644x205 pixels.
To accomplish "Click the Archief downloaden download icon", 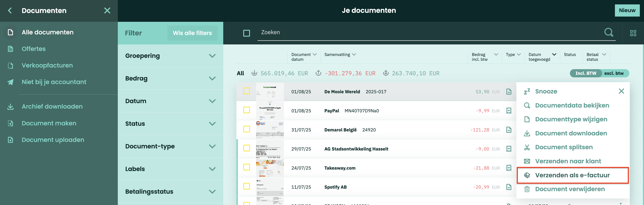I will point(10,107).
